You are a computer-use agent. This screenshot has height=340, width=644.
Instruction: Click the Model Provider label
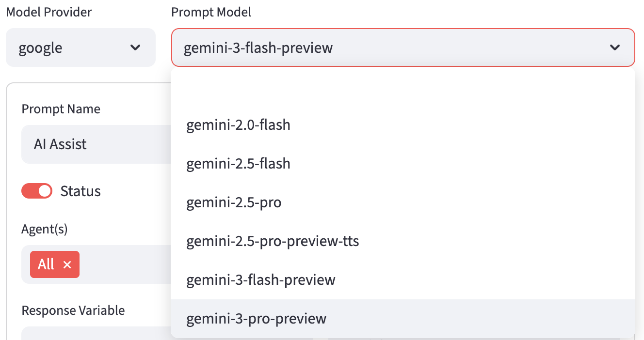pyautogui.click(x=48, y=12)
